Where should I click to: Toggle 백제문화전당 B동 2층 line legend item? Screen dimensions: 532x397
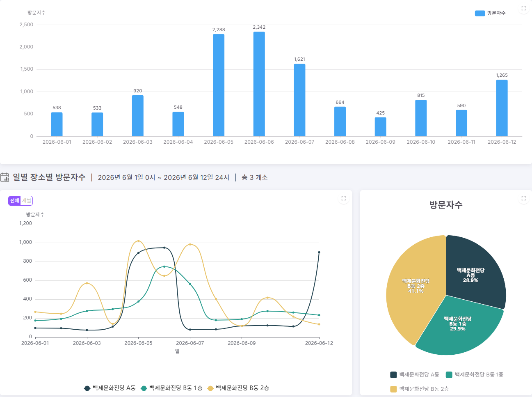click(238, 388)
